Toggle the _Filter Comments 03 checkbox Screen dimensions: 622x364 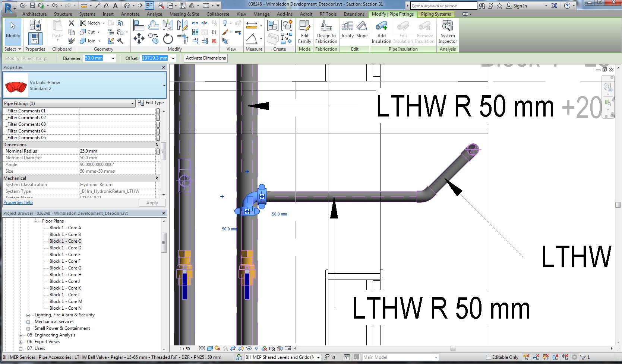click(x=158, y=124)
